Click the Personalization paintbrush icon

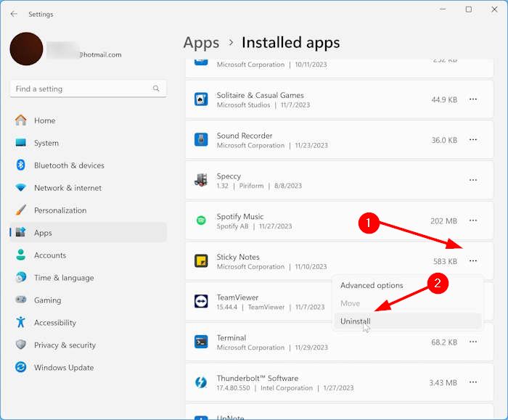pos(21,210)
